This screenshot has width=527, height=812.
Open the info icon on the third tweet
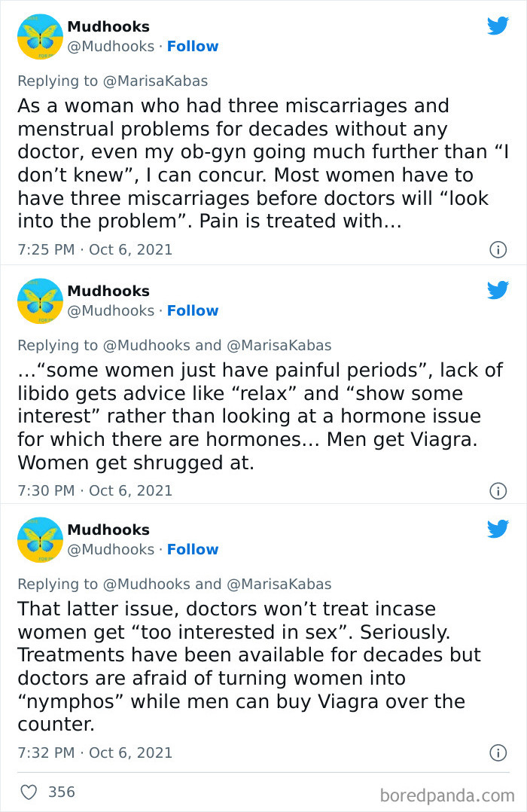point(498,752)
